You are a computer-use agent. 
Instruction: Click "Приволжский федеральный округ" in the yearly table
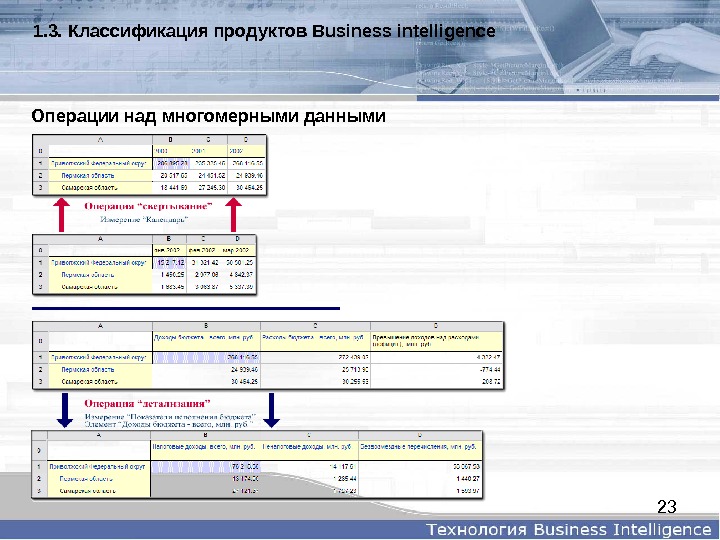click(x=98, y=163)
